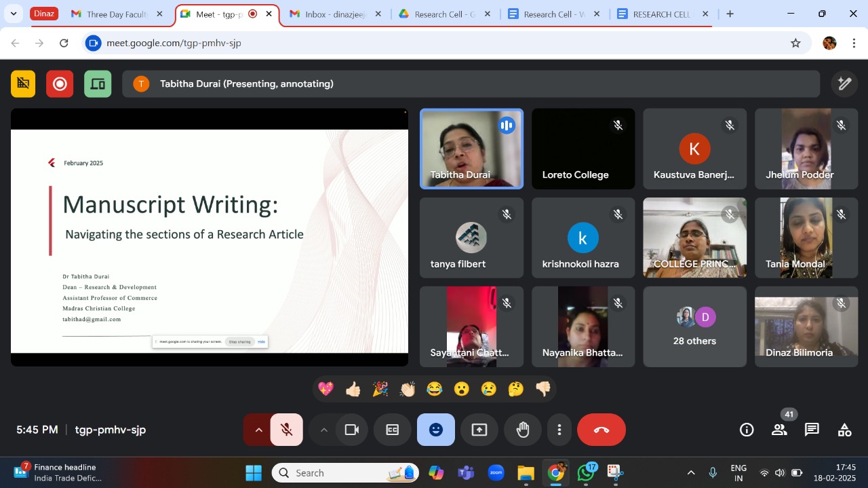Open the chat with everyone panel
868x488 pixels.
812,430
